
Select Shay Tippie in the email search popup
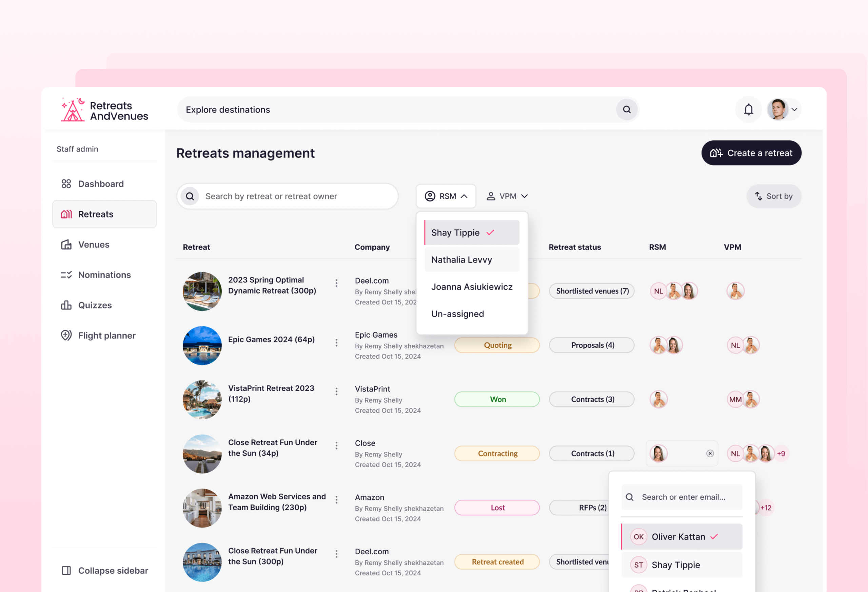pos(675,565)
